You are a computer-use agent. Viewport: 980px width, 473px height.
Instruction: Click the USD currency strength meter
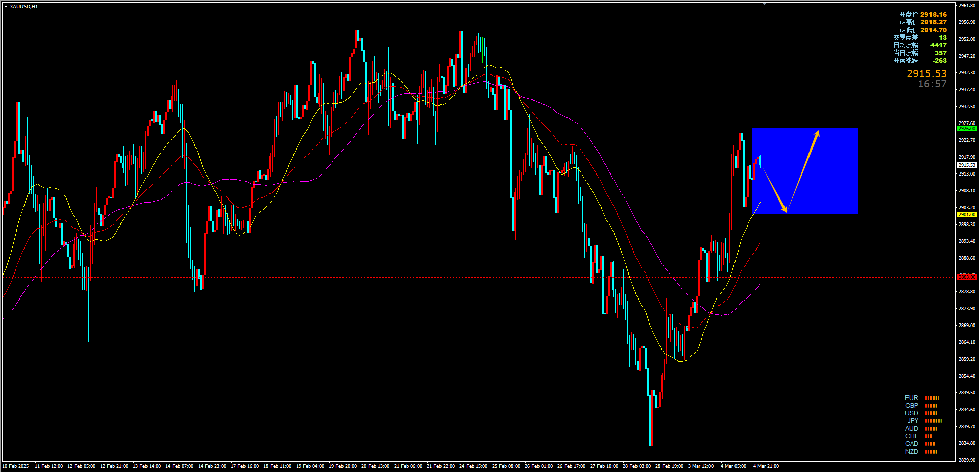931,413
